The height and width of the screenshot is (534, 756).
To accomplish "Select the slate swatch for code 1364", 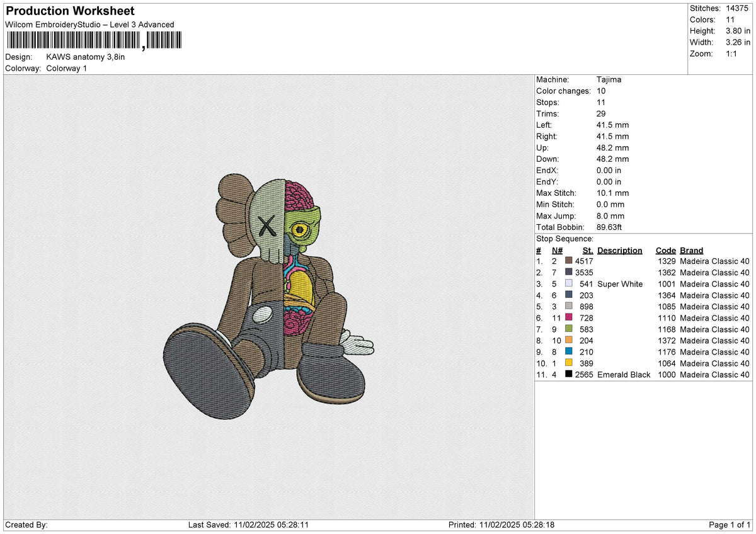I will (569, 295).
